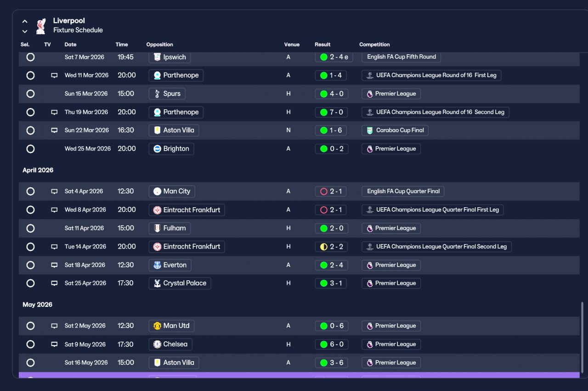Select the radio for Ipswich fixture
The width and height of the screenshot is (588, 391).
tap(30, 57)
